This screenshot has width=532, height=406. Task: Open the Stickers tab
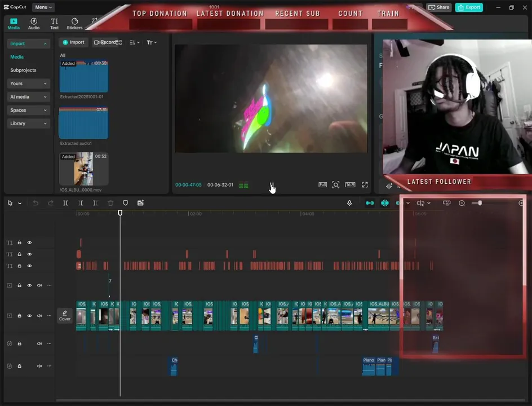[74, 24]
